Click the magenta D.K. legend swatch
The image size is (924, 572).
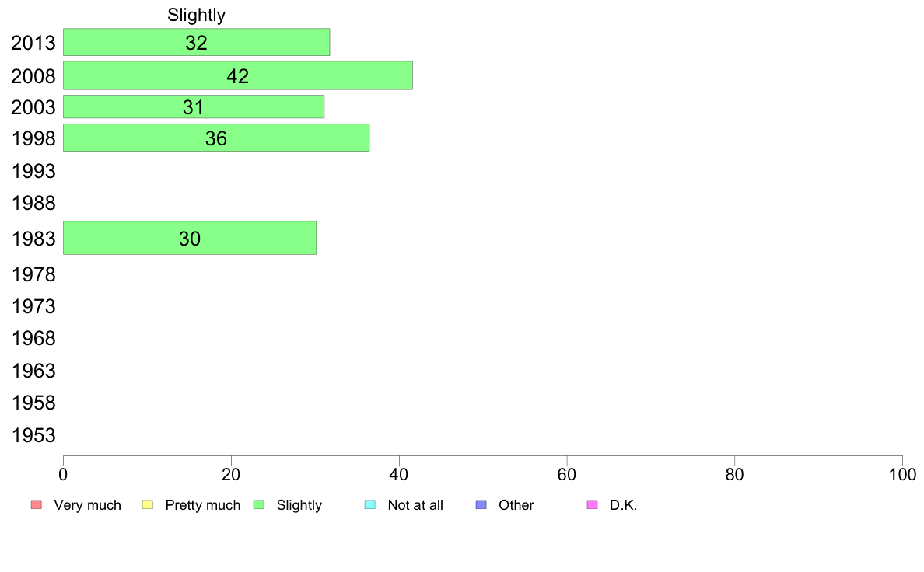coord(592,505)
